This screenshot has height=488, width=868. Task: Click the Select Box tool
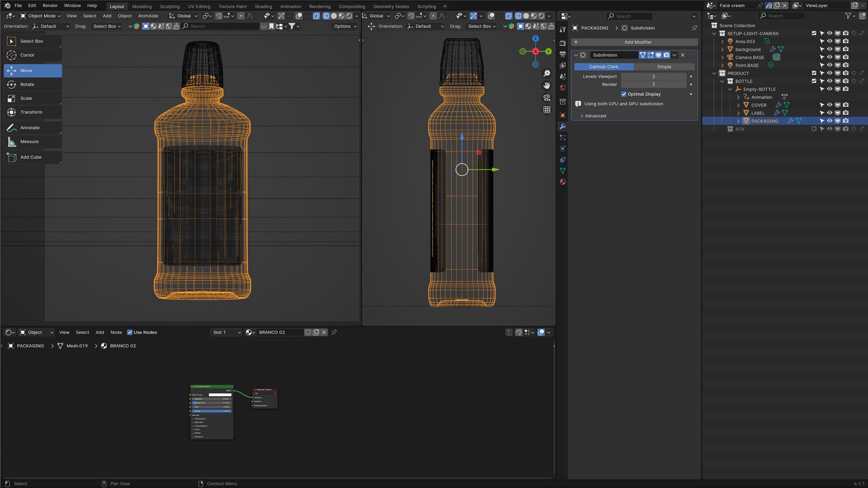33,41
